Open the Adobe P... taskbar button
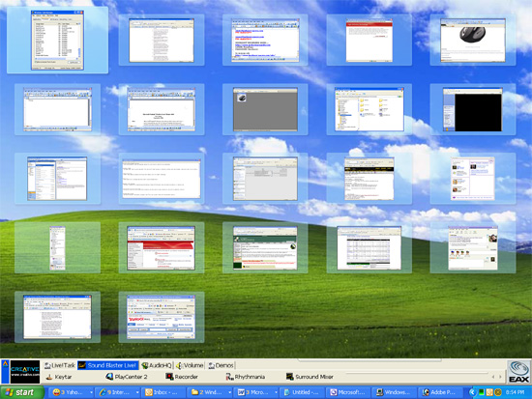Image resolution: width=532 pixels, height=399 pixels. point(441,392)
